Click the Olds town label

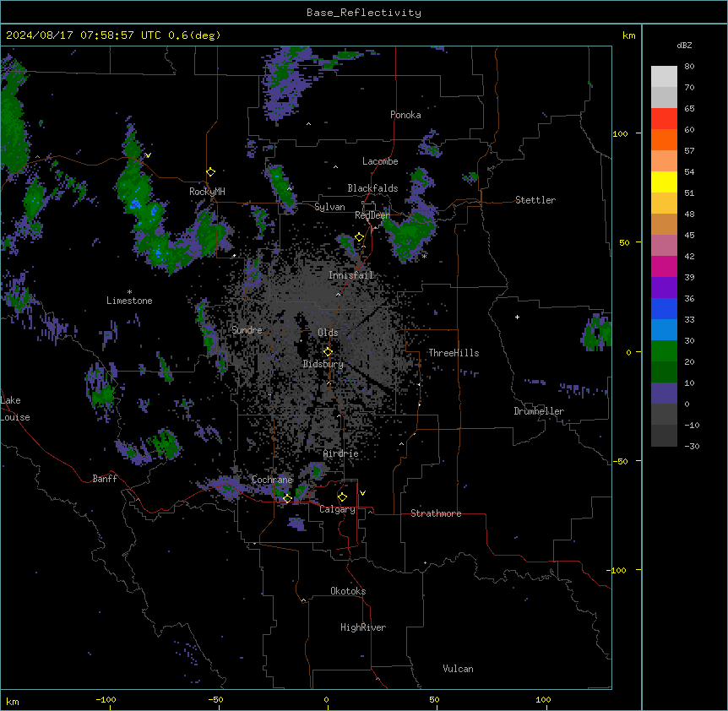tap(328, 333)
